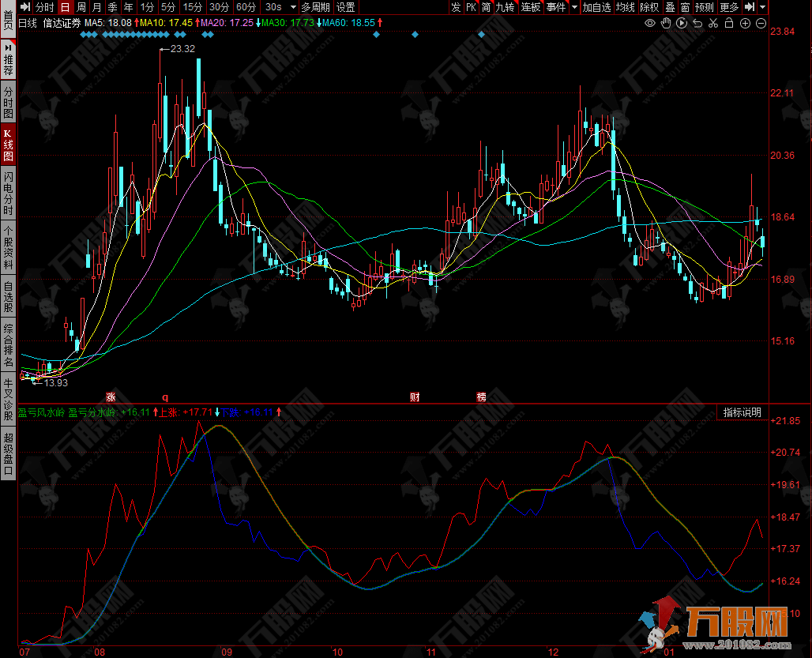Open 超级盘口 in the left sidebar
Screen dimensions: 812x658
tap(8, 453)
